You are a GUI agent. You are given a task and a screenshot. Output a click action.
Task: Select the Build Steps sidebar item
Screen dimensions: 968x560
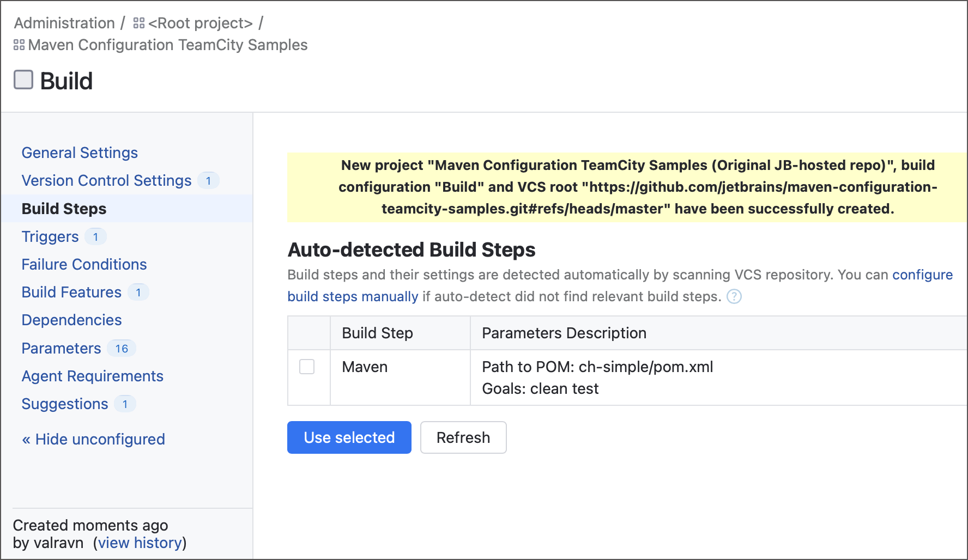tap(64, 209)
